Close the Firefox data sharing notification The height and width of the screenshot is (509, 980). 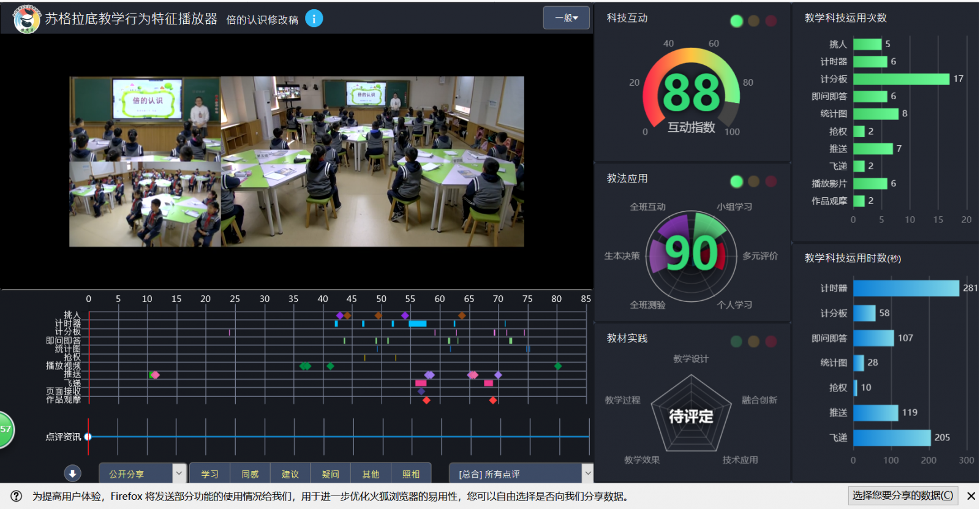(x=971, y=496)
